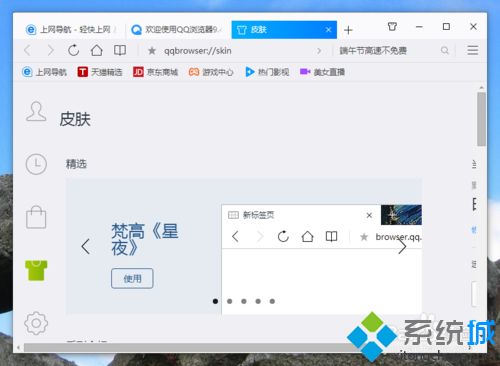The image size is (500, 366).
Task: Select the third carousel dot
Action: [x=244, y=301]
